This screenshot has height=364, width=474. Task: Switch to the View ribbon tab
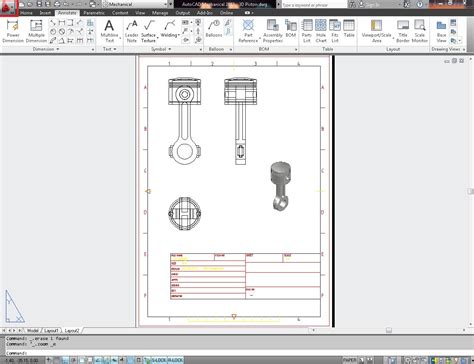point(140,13)
